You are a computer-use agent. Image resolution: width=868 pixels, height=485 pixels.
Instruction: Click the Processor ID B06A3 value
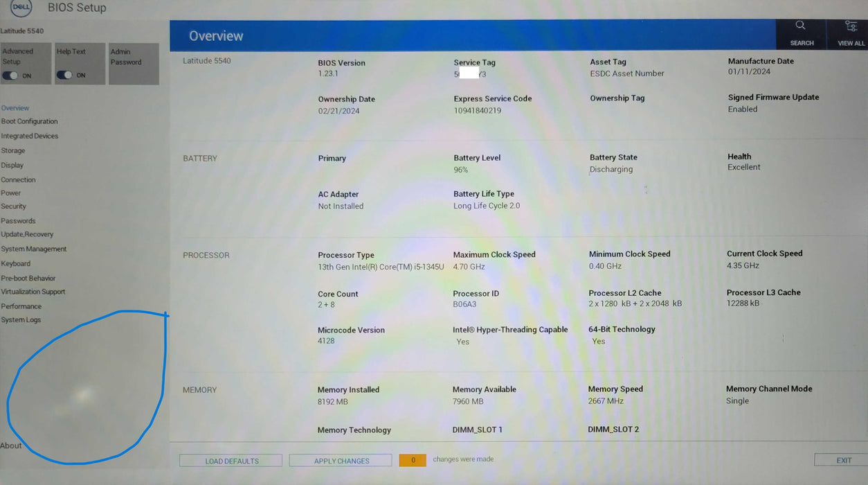click(464, 304)
